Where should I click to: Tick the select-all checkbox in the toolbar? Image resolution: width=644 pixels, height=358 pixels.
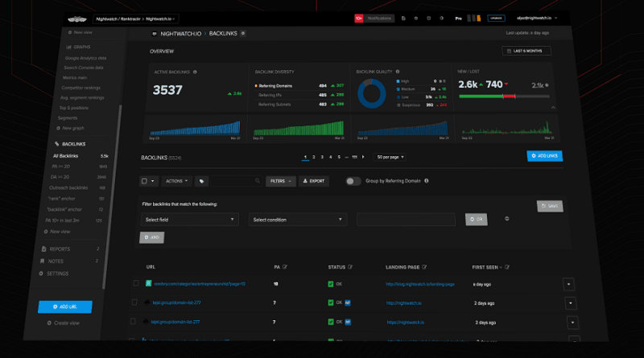coord(146,181)
